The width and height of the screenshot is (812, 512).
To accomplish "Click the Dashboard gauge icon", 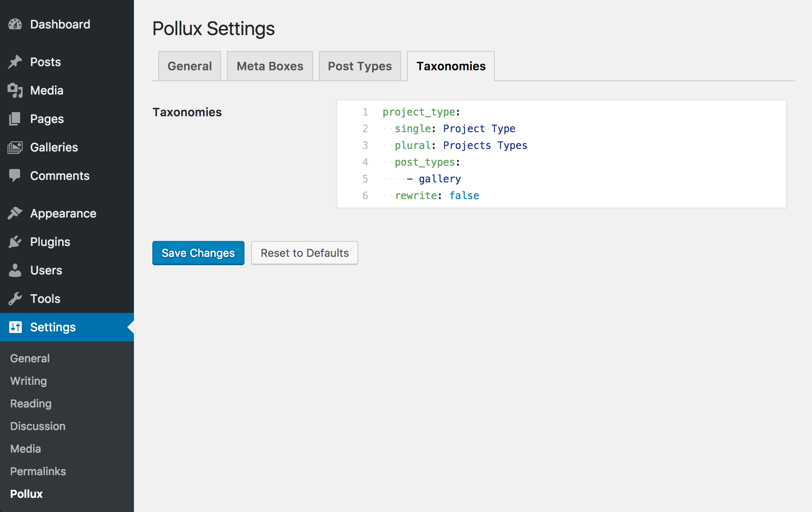I will (15, 24).
